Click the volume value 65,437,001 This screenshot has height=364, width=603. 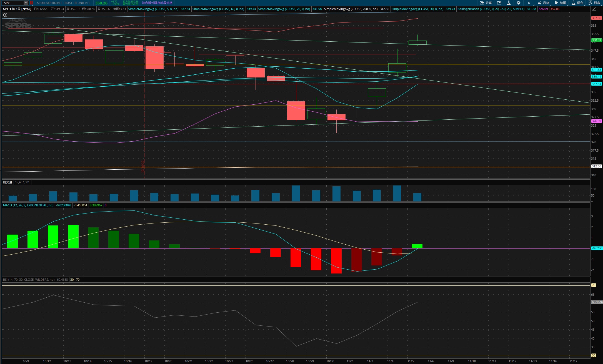(22, 182)
